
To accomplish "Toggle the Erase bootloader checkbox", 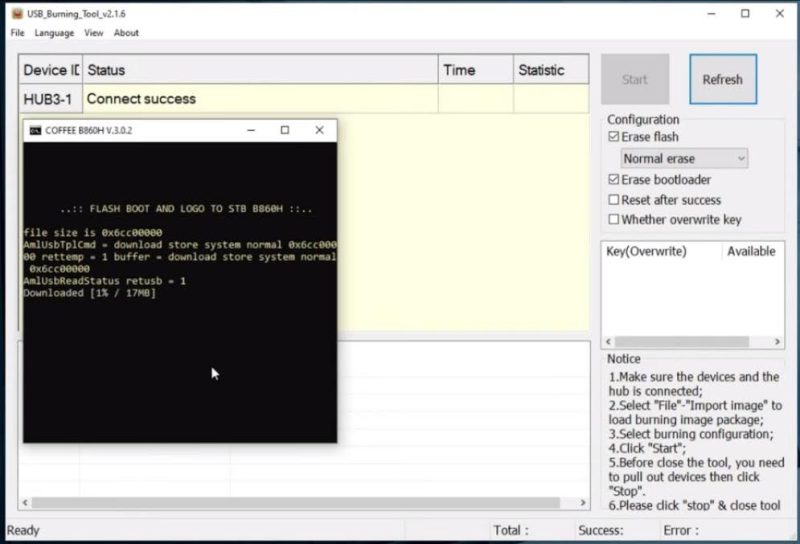I will [614, 180].
